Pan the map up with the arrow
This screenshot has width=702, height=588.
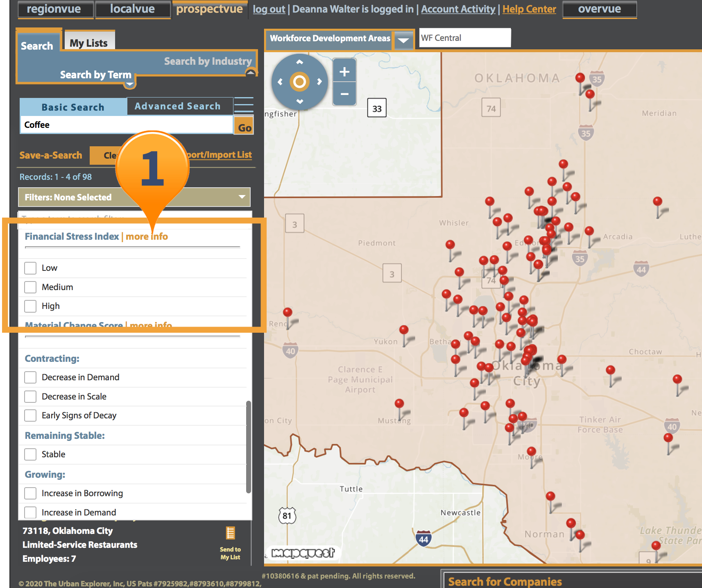coord(299,62)
